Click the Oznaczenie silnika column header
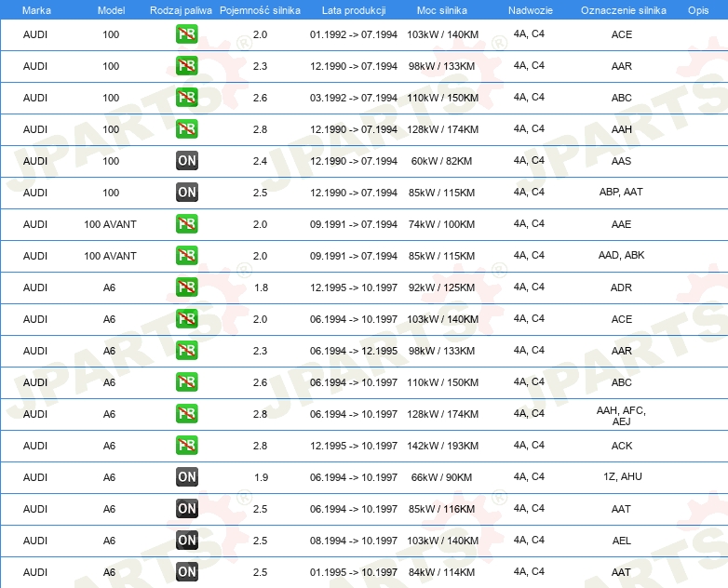Image resolution: width=728 pixels, height=588 pixels. click(x=623, y=10)
